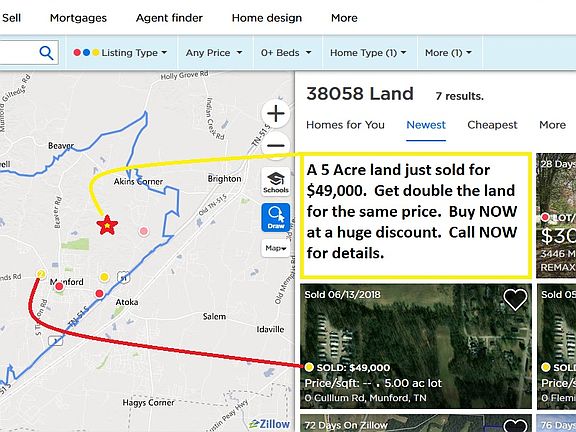The image size is (576, 432).
Task: Open the 28 Days listing card thumbnail
Action: click(x=556, y=216)
